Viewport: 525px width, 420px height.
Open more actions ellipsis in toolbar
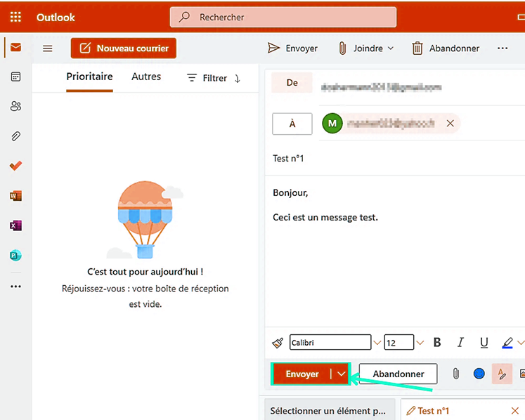pyautogui.click(x=503, y=48)
